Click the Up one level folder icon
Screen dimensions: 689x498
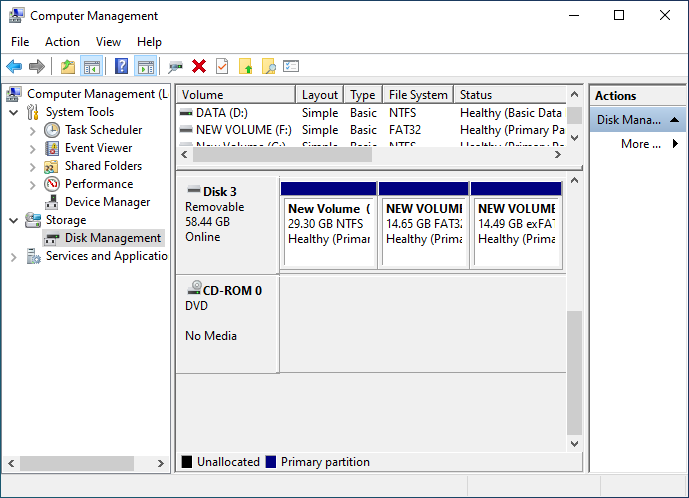68,66
